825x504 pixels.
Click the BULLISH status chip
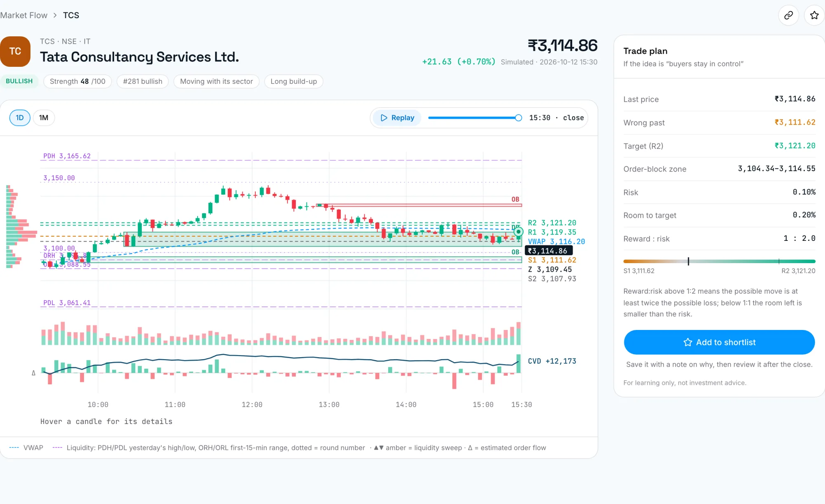click(19, 81)
